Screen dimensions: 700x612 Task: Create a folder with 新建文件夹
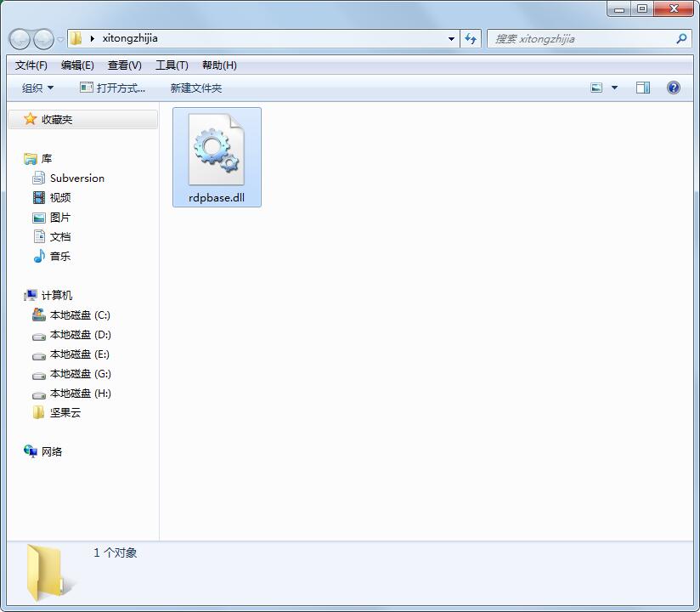click(x=196, y=88)
